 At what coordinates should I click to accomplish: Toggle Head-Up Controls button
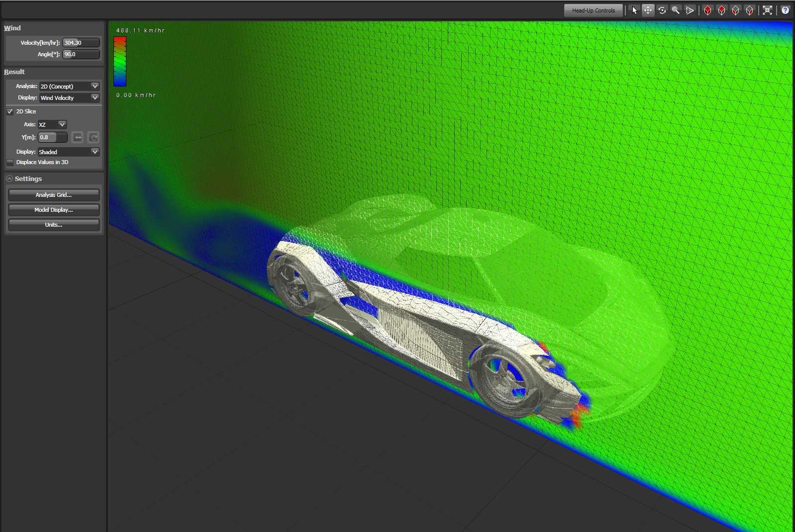[593, 10]
